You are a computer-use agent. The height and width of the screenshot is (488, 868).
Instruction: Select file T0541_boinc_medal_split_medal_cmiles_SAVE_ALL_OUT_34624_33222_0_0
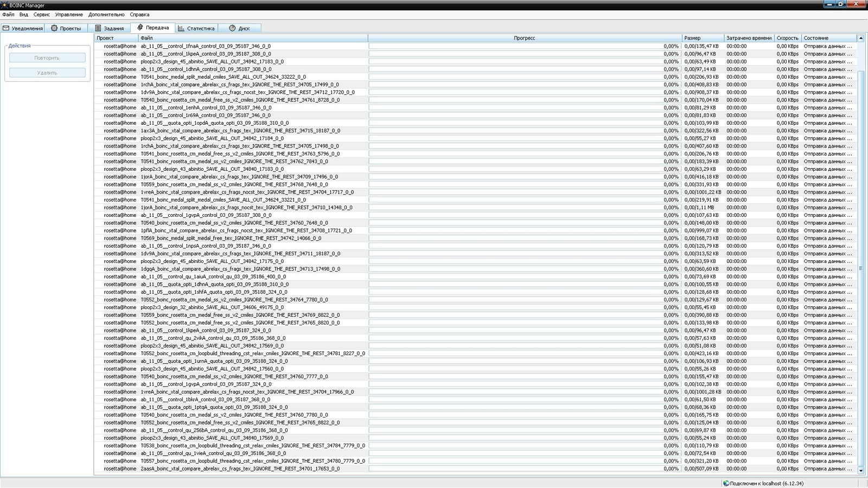click(223, 77)
